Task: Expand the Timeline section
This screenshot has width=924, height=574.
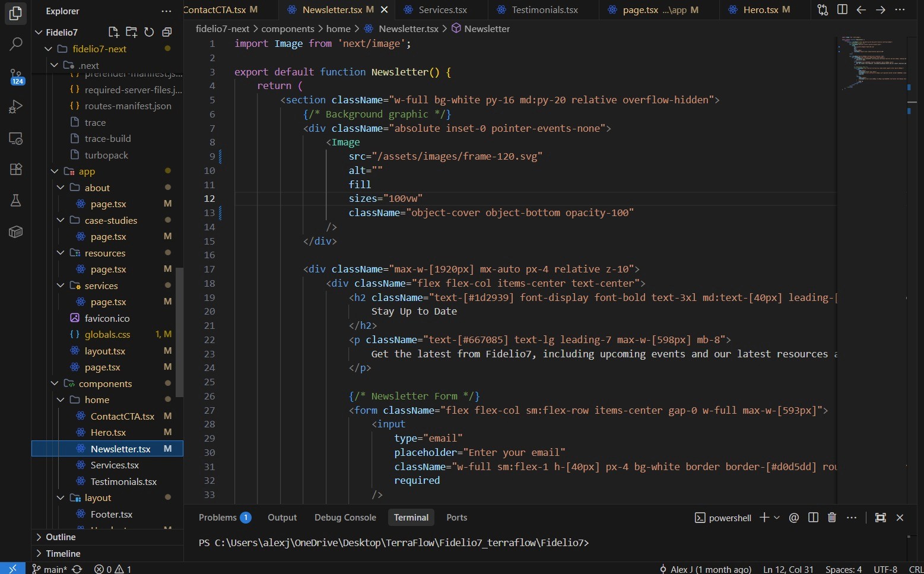Action: click(x=63, y=553)
